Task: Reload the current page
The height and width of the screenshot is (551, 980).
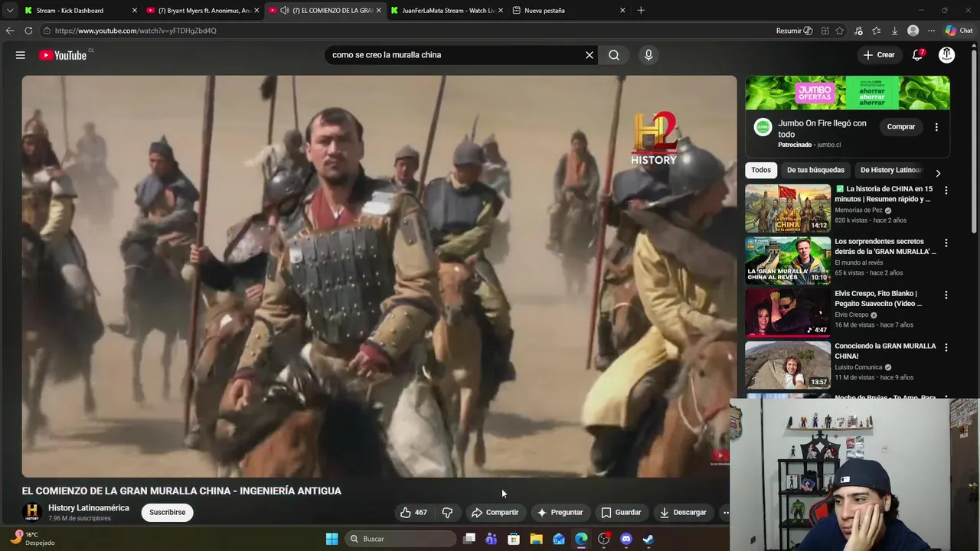Action: click(28, 31)
